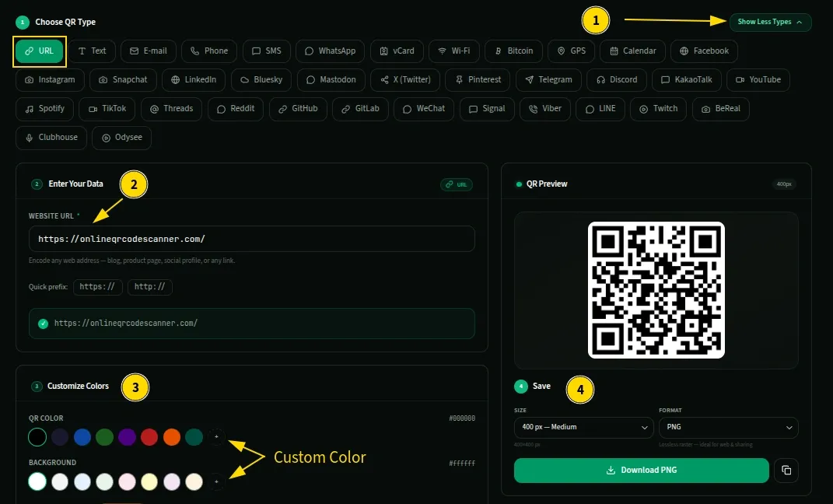Select the Clubhouse QR type
The image size is (833, 504).
[51, 138]
